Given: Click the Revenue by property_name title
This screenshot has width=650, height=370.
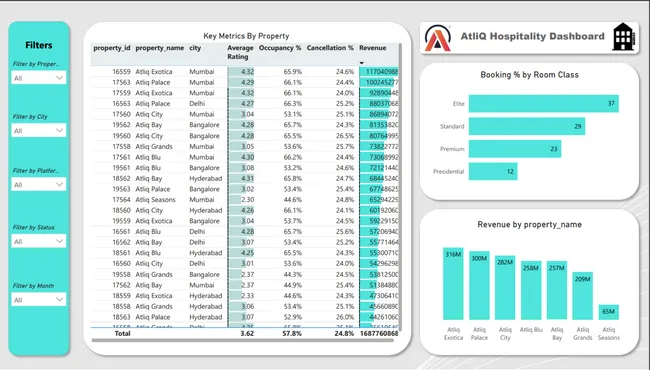Looking at the screenshot, I should (x=529, y=225).
